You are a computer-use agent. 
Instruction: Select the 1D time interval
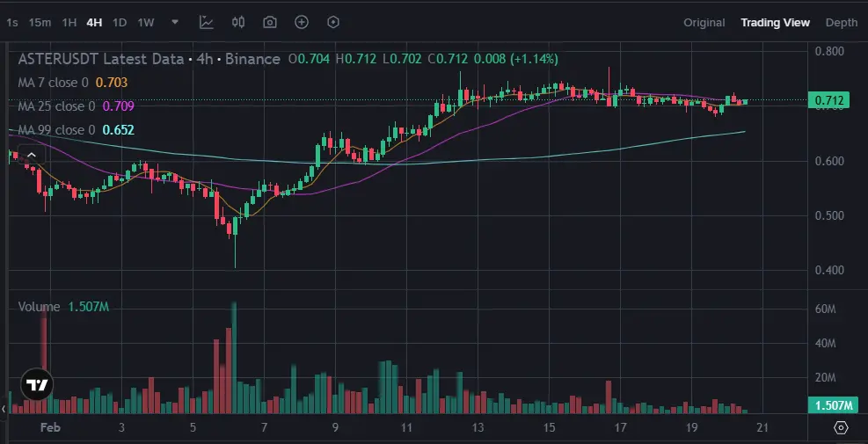pos(120,22)
